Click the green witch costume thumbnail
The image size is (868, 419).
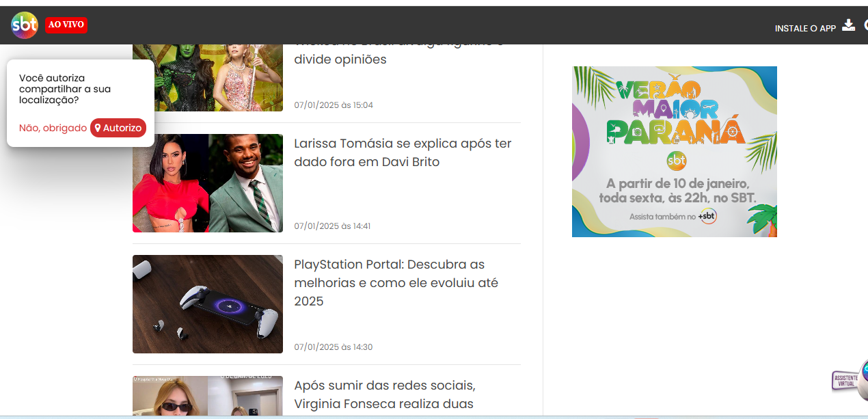pyautogui.click(x=208, y=77)
